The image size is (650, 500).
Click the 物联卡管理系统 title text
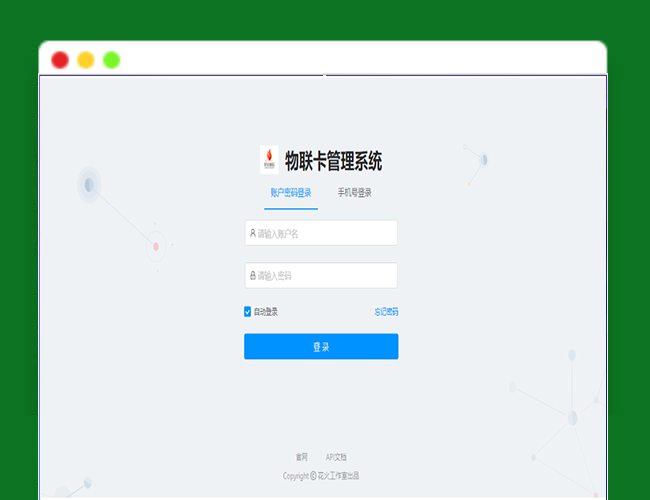pyautogui.click(x=333, y=161)
